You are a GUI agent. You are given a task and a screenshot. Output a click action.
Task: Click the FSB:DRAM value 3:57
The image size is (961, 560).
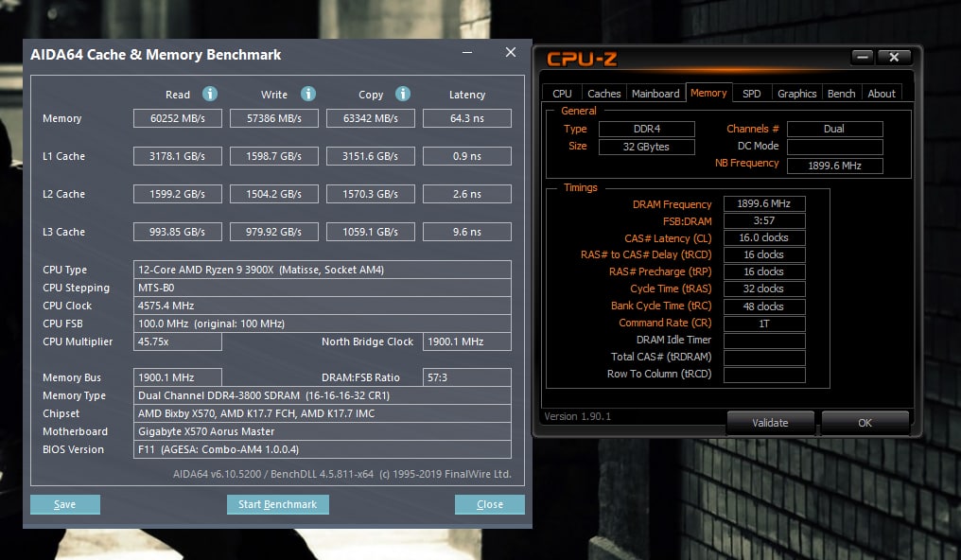(x=764, y=220)
